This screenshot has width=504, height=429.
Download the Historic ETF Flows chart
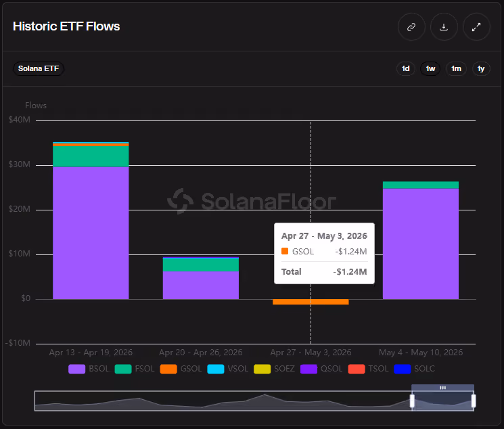[444, 27]
